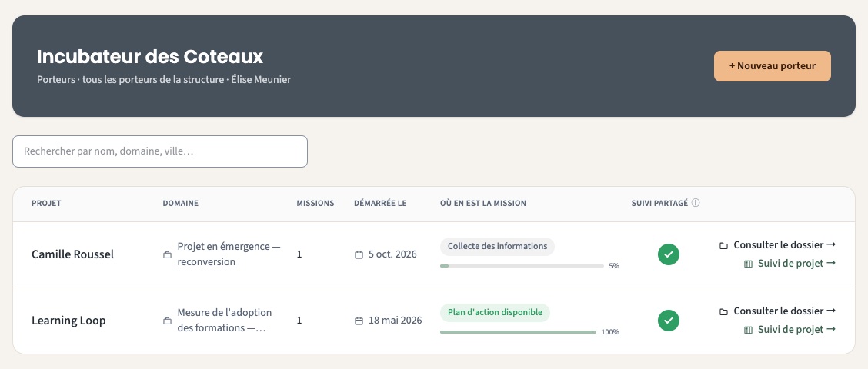Open Suivi de projet for Camille Roussel
Viewport: 868px width, 369px height.
point(790,264)
